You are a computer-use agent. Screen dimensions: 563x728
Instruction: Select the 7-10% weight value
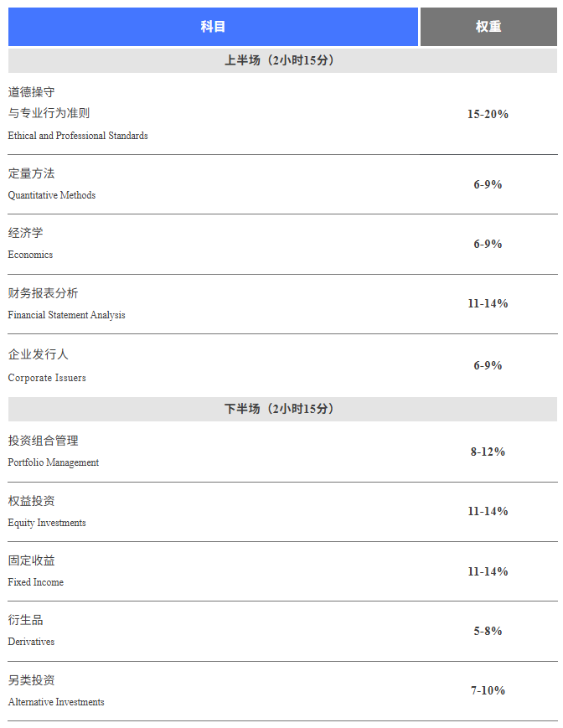click(x=488, y=690)
